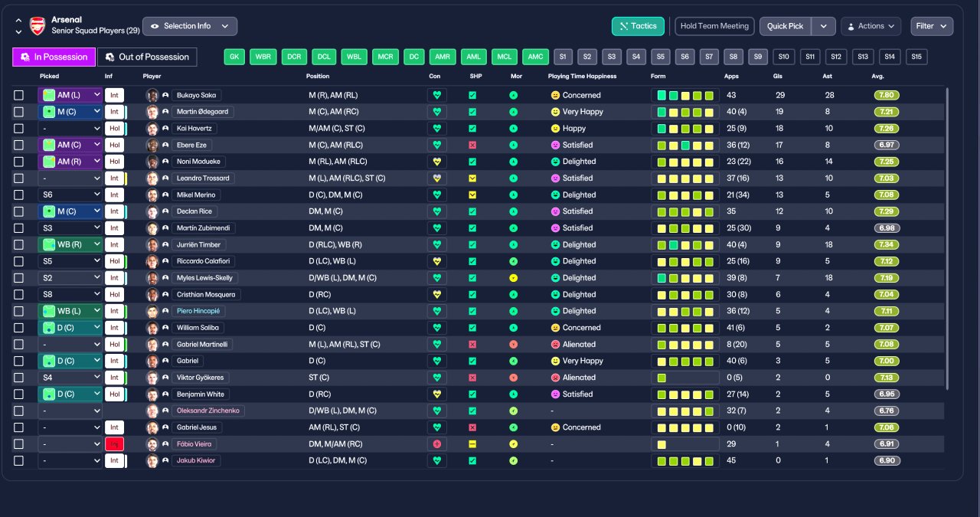
Task: Tick the checkbox for Kai Havertz
Action: click(x=18, y=129)
